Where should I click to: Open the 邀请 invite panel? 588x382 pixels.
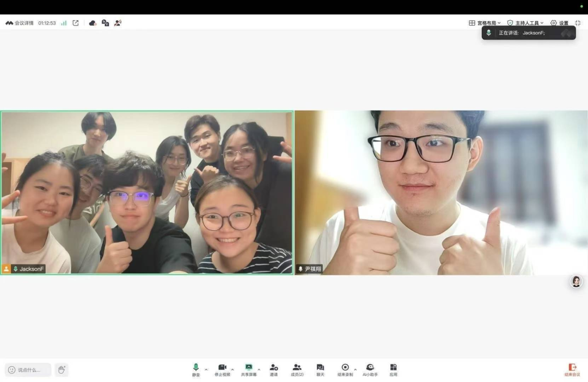pos(273,369)
